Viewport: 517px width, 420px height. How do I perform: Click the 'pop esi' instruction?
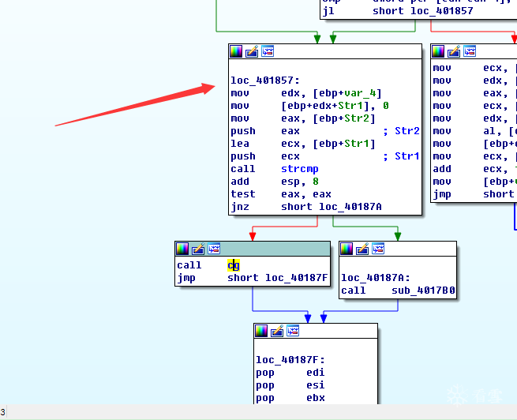click(290, 385)
